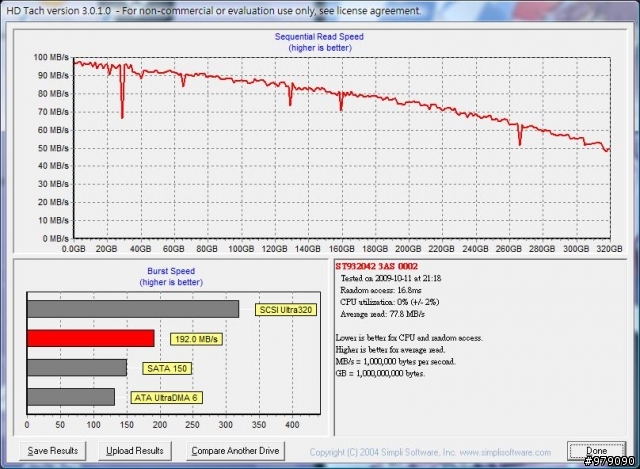
Task: Click the 'ATA UltraDMA 6' label
Action: (166, 398)
